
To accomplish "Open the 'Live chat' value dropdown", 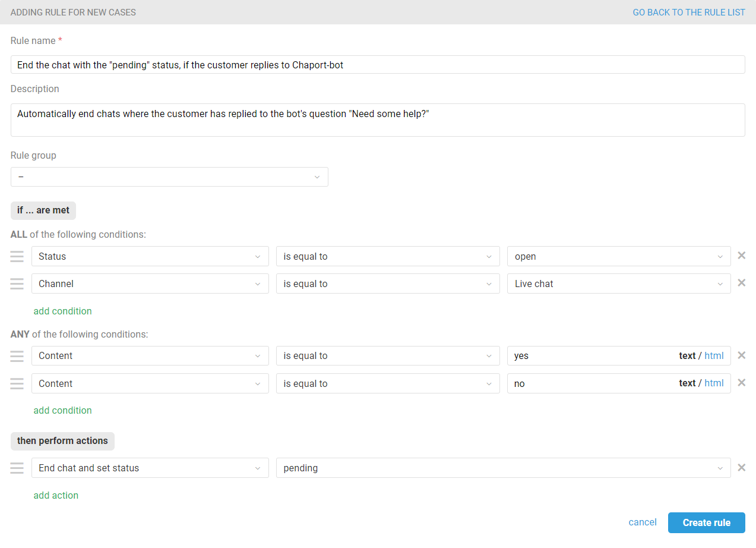I will tap(619, 284).
